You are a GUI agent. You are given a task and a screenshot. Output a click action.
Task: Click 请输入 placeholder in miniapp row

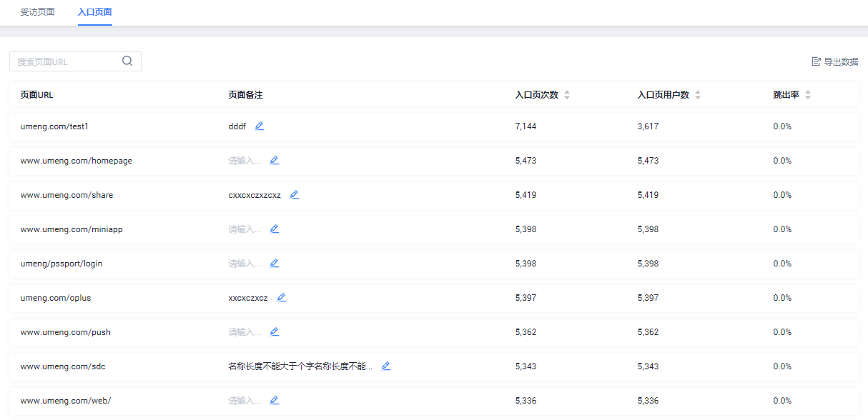(245, 229)
